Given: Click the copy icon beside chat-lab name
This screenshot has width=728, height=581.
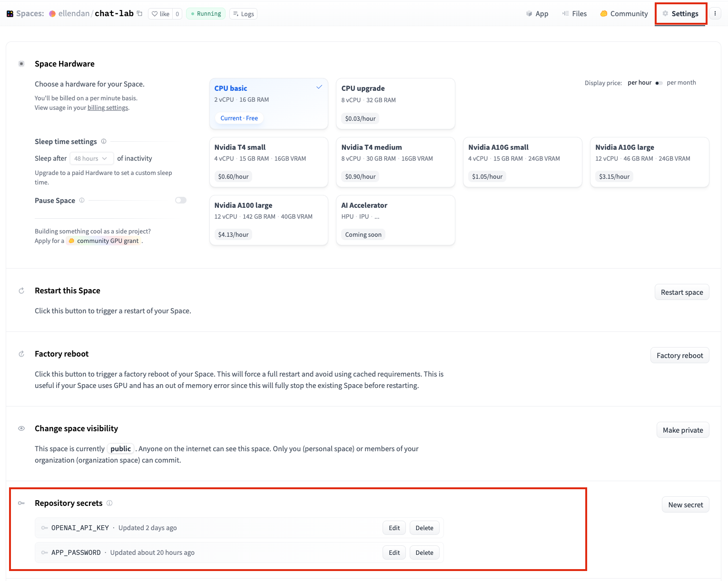Looking at the screenshot, I should click(x=139, y=13).
